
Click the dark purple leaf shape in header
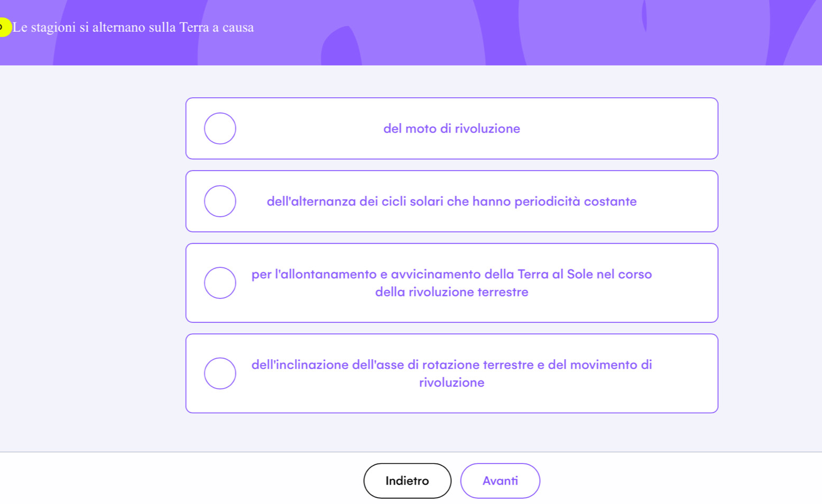[341, 48]
